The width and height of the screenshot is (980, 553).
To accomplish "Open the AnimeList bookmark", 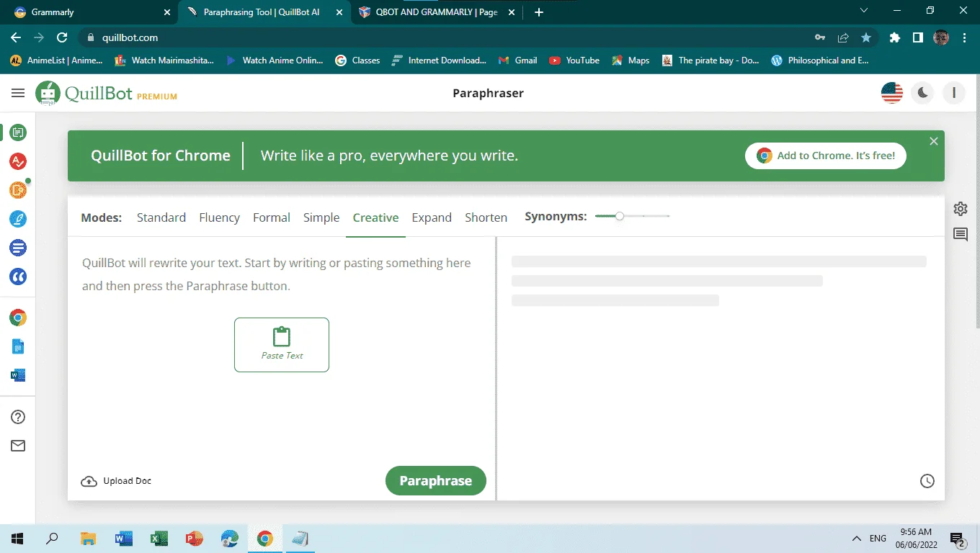I will (56, 60).
